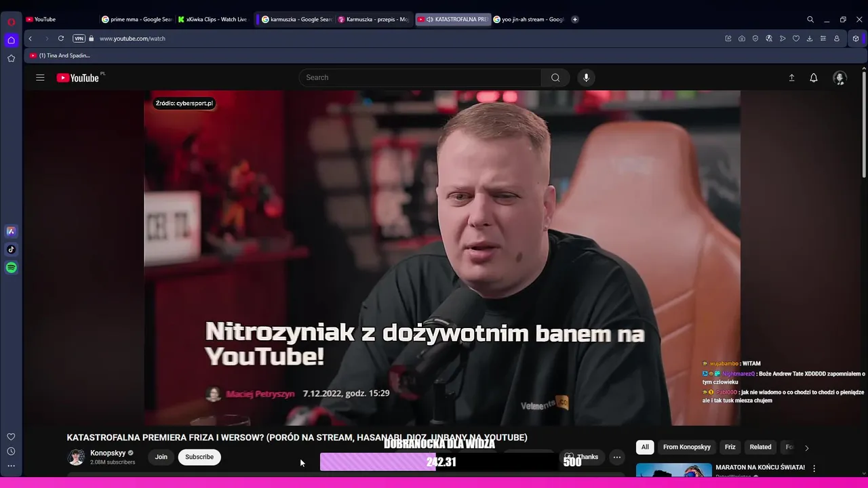Start voice search with microphone
This screenshot has width=868, height=488.
587,77
